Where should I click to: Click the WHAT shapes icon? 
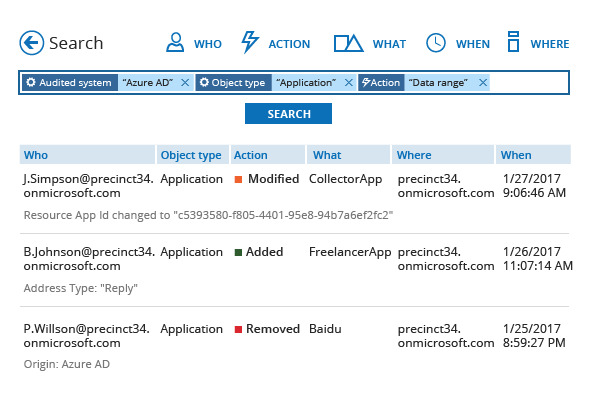tap(348, 43)
